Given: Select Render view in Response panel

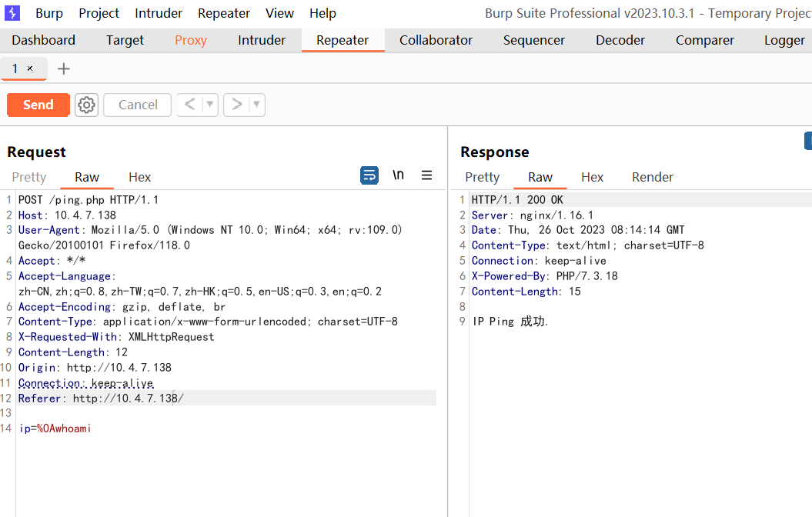Looking at the screenshot, I should (653, 177).
